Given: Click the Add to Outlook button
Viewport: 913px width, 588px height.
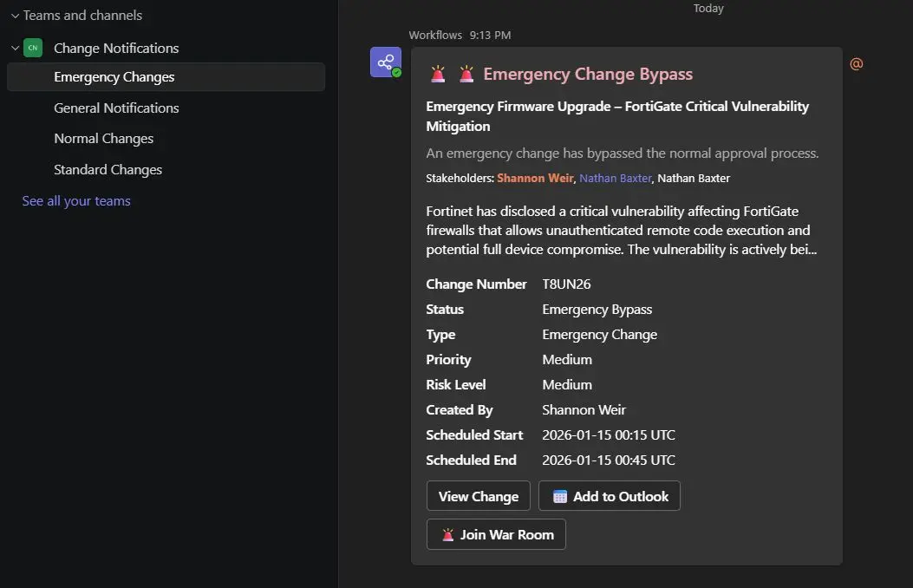Looking at the screenshot, I should [609, 496].
